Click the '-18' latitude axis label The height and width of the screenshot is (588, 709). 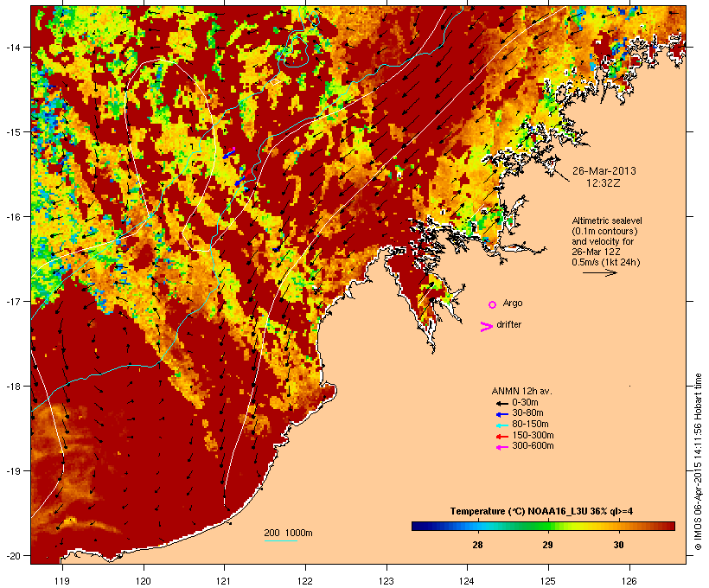click(x=14, y=386)
